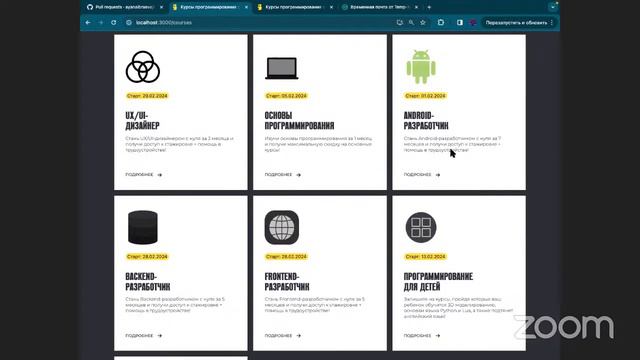Screen dimensions: 640x360
Task: Click the Программирование для детей course title
Action: pyautogui.click(x=438, y=282)
